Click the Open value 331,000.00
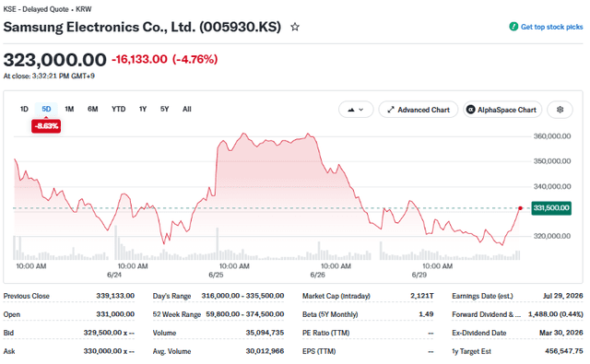590x364 pixels. (x=115, y=314)
